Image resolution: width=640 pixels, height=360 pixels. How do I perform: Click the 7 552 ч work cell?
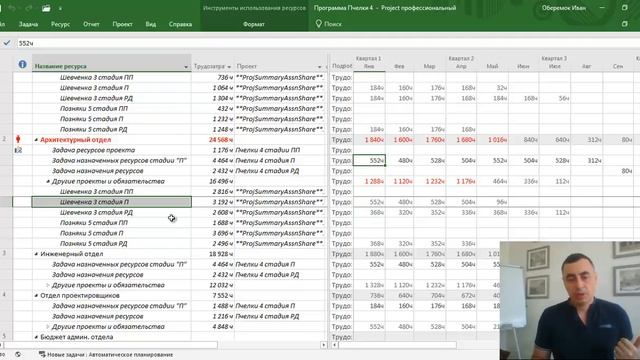[x=213, y=296]
